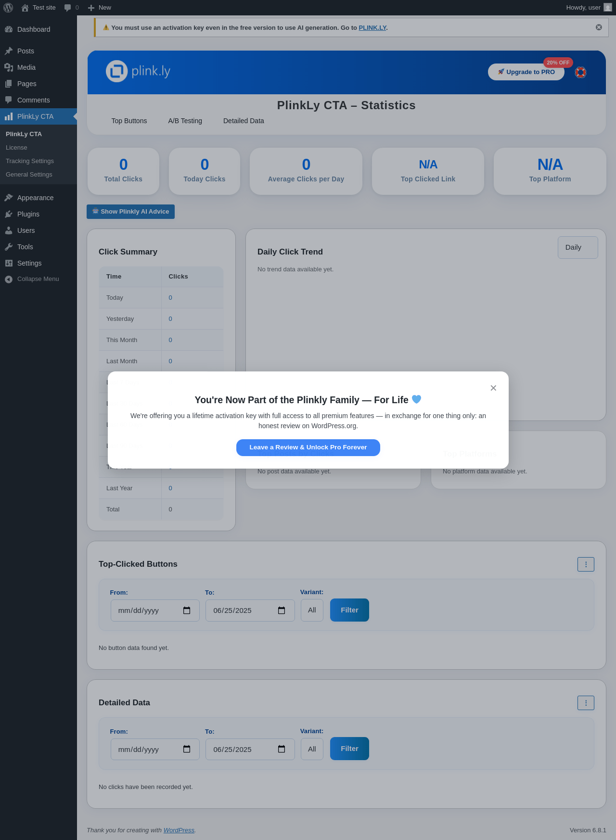Click the Last Year row click count
Image resolution: width=616 pixels, height=840 pixels.
pyautogui.click(x=170, y=488)
